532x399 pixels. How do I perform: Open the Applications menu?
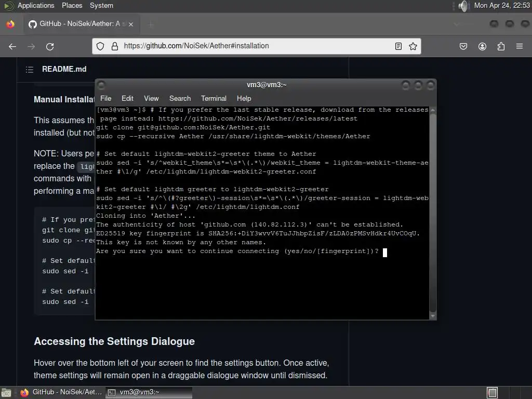pos(36,5)
